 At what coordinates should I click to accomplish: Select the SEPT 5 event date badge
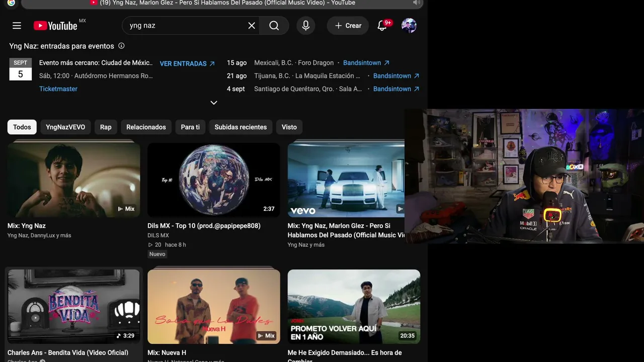pyautogui.click(x=21, y=69)
